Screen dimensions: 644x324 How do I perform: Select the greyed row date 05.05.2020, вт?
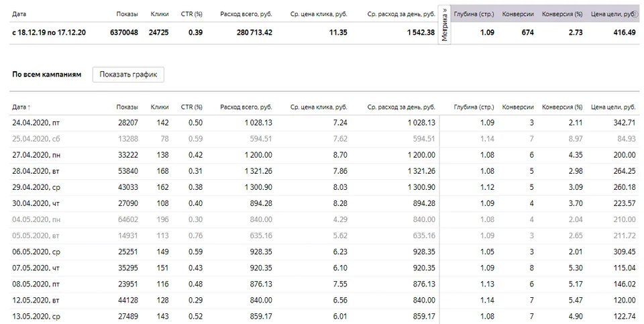pos(36,235)
